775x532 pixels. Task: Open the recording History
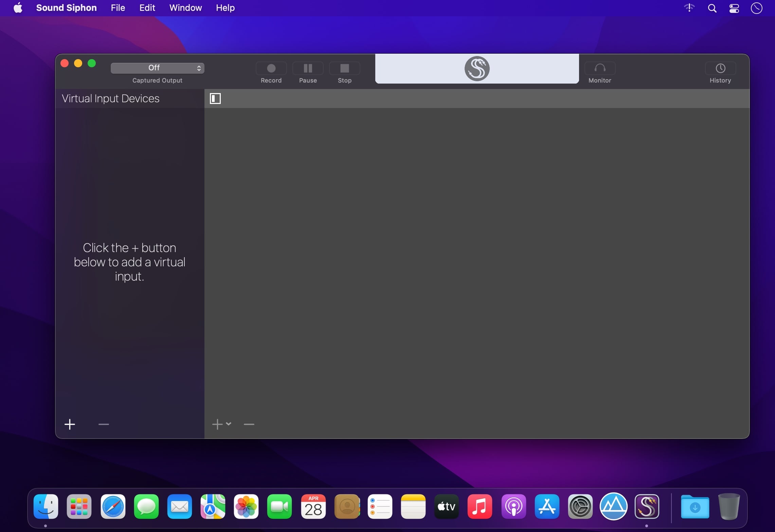[x=720, y=69]
